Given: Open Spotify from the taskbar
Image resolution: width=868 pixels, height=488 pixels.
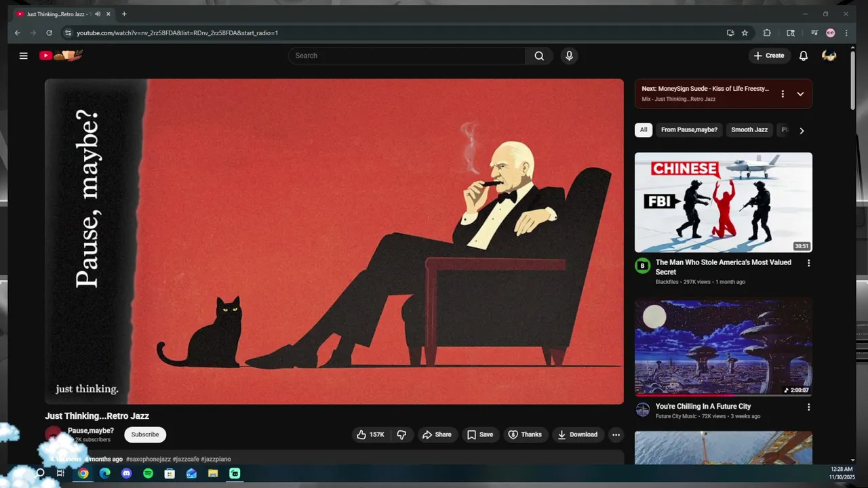Looking at the screenshot, I should pos(148,474).
